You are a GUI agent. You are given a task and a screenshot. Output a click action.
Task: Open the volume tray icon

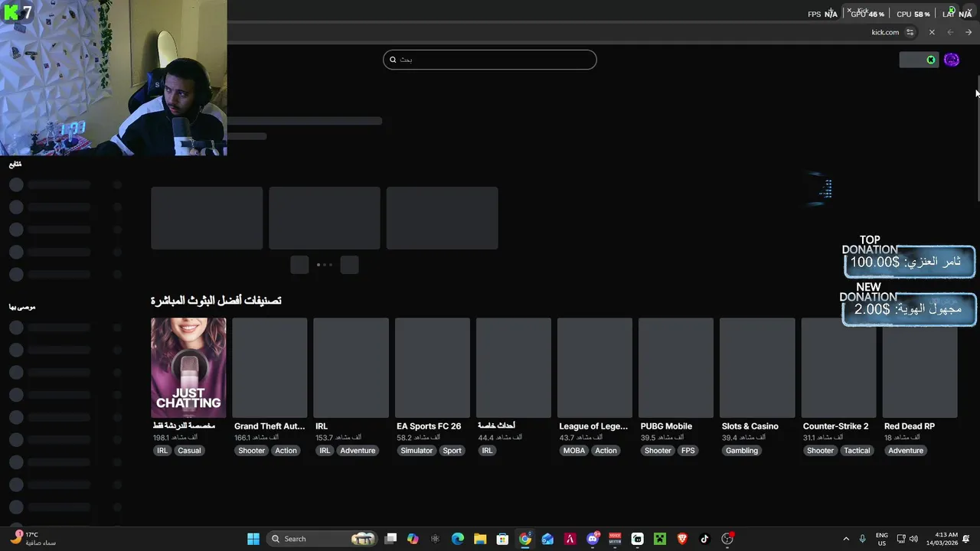(913, 539)
